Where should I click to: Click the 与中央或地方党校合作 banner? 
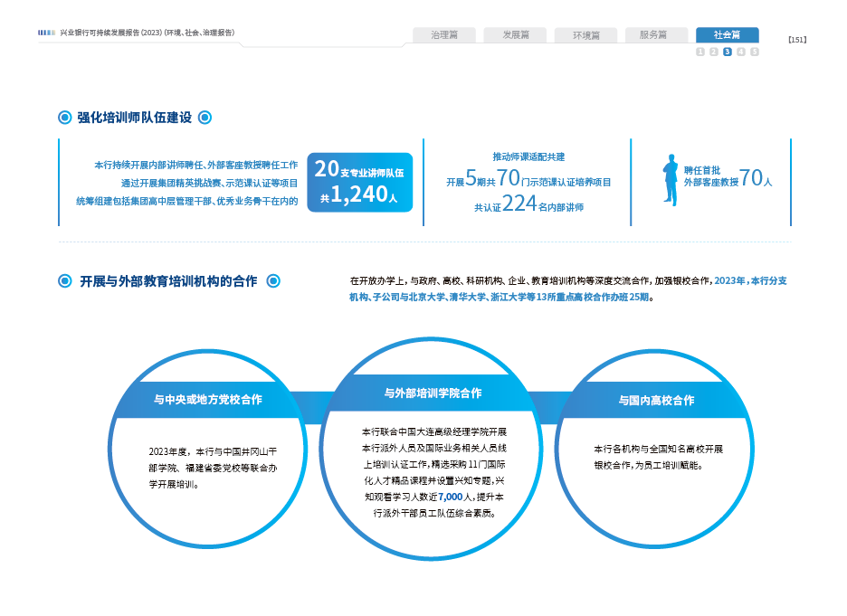[207, 399]
